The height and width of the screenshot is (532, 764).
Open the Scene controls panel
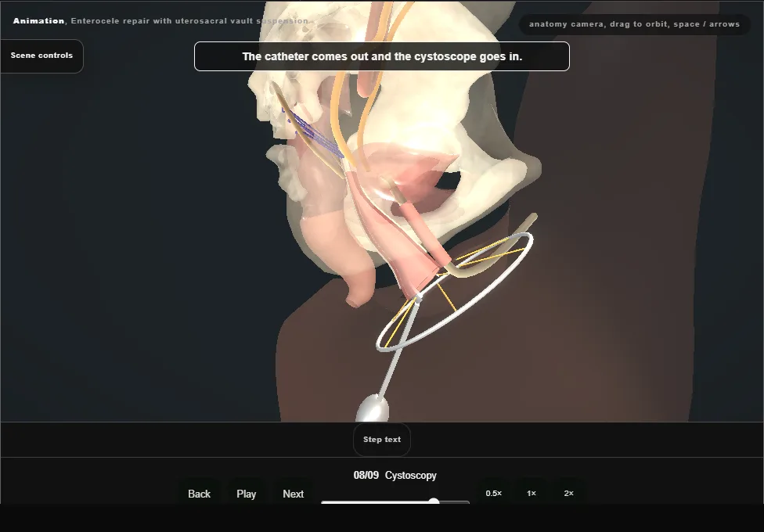coord(42,56)
